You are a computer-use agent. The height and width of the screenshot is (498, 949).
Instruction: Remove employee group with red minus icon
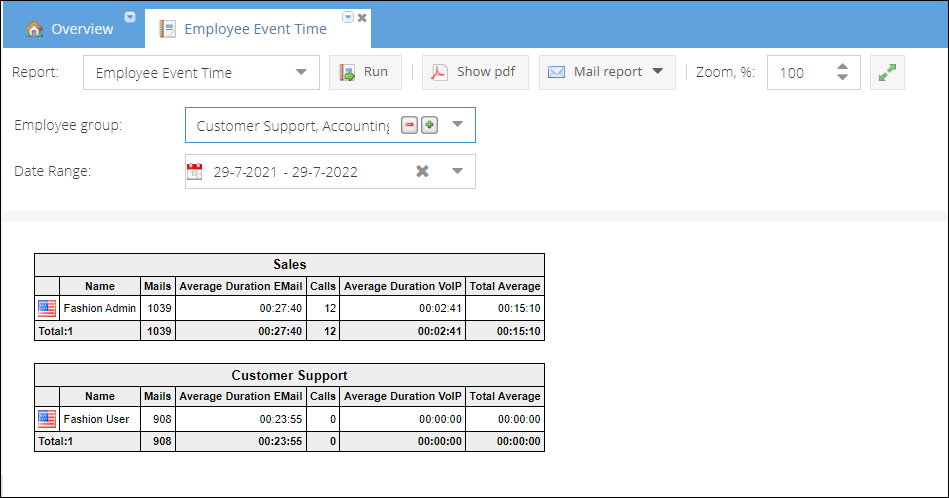coord(410,125)
